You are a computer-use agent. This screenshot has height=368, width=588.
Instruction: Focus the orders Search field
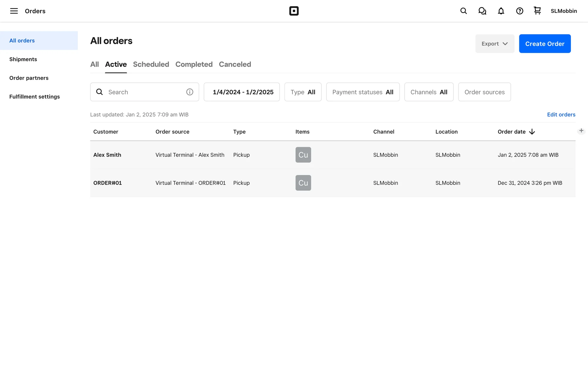pyautogui.click(x=144, y=92)
